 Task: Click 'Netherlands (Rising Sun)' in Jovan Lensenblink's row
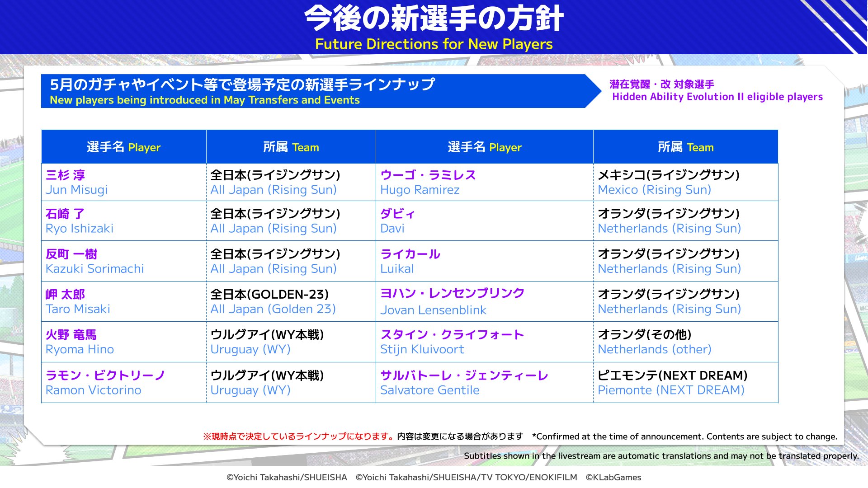tap(685, 301)
